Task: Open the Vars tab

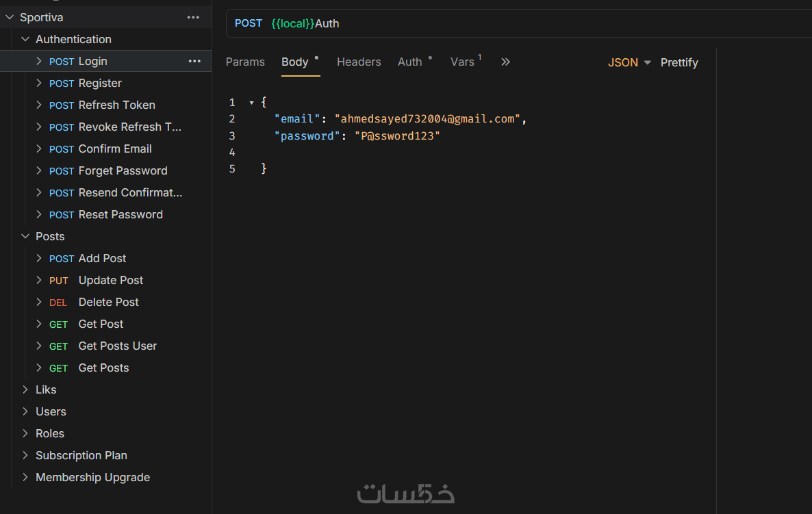Action: [462, 62]
